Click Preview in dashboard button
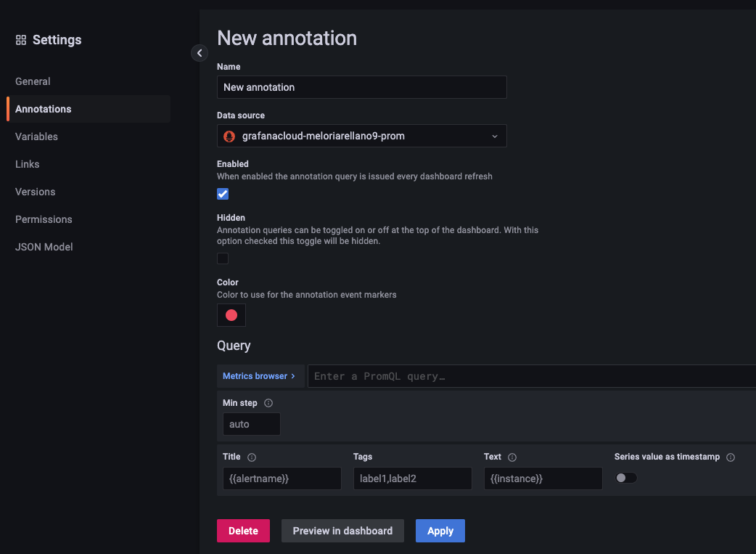Screen dimensions: 756x554 point(342,531)
